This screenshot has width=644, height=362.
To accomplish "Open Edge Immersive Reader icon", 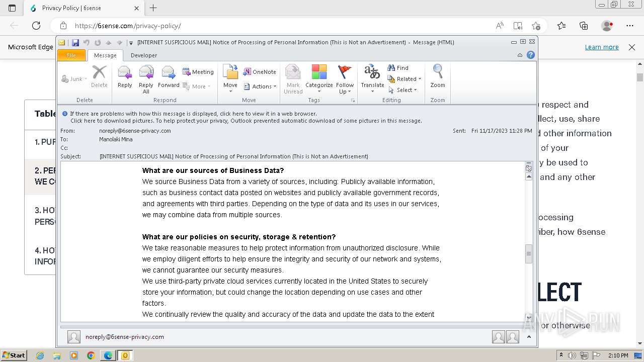I will [x=518, y=26].
